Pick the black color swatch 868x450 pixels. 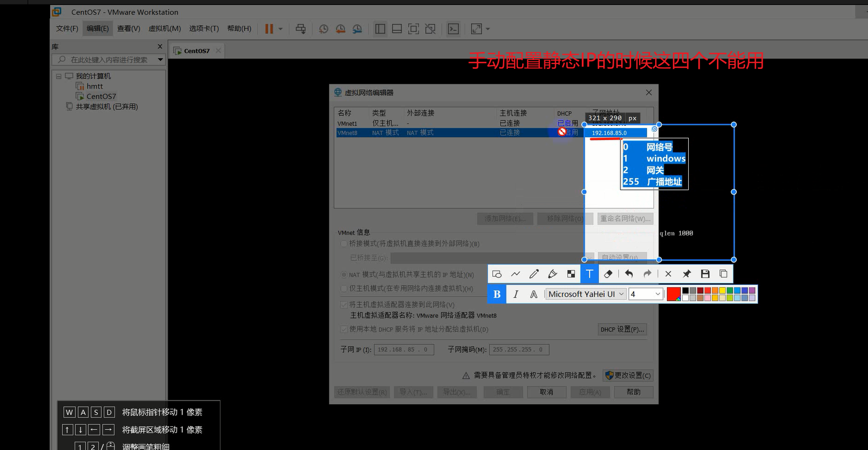tap(685, 291)
